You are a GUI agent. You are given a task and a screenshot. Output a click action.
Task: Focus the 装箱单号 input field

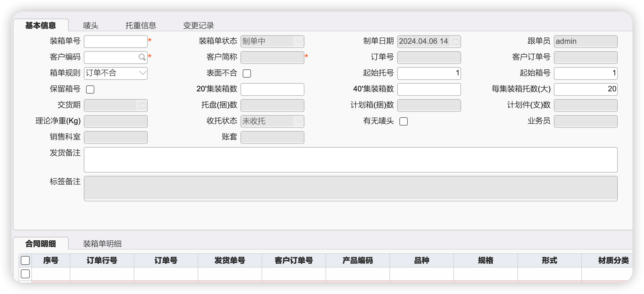point(116,41)
